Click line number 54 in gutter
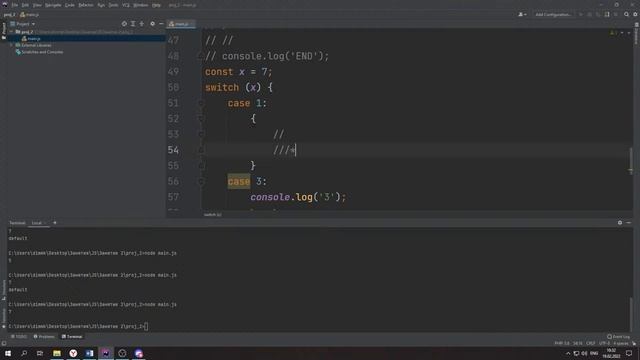The image size is (640, 360). [x=173, y=150]
